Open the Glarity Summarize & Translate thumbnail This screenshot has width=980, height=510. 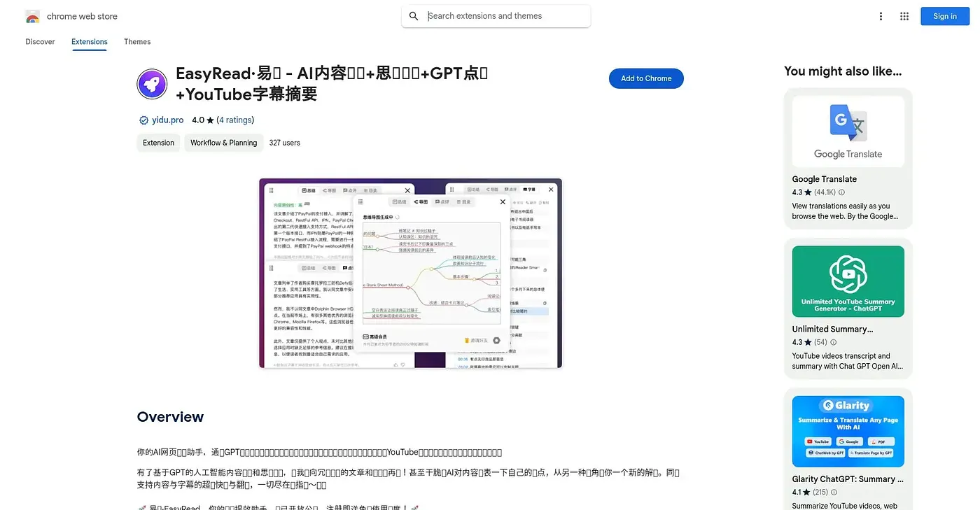point(848,432)
